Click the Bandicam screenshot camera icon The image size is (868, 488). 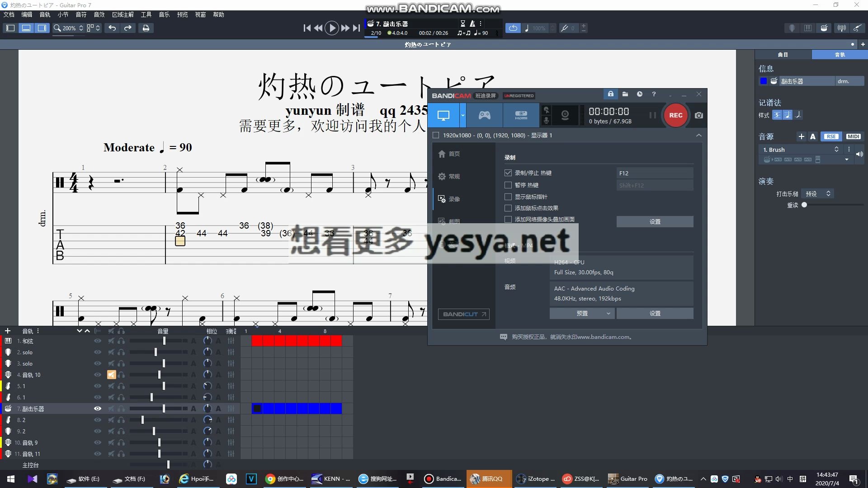tap(699, 115)
